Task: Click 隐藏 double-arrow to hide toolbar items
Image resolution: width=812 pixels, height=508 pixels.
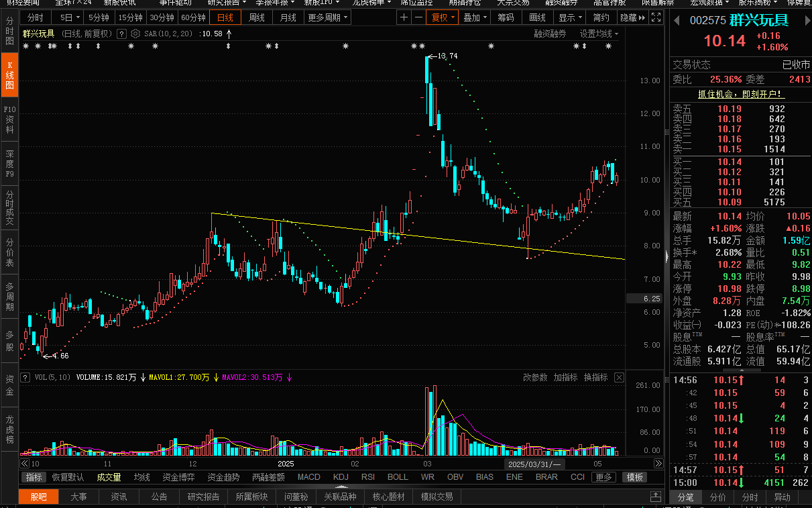Action: 632,17
